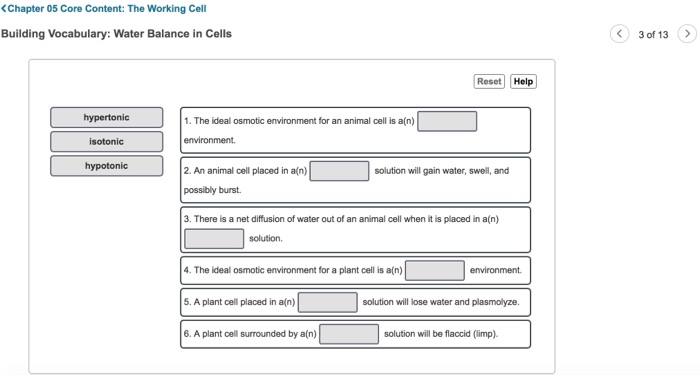This screenshot has height=375, width=700.
Task: Open the Chapter 05 Core Content back link
Action: click(x=104, y=8)
